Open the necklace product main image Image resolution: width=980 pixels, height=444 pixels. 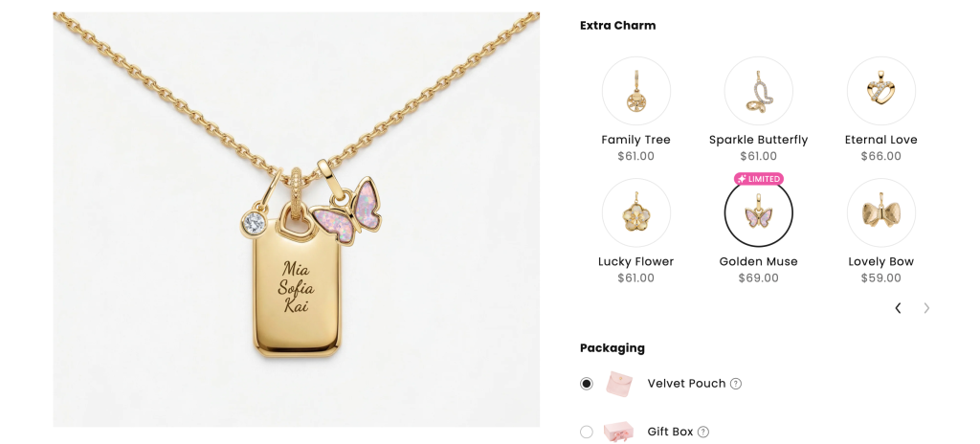tap(297, 219)
